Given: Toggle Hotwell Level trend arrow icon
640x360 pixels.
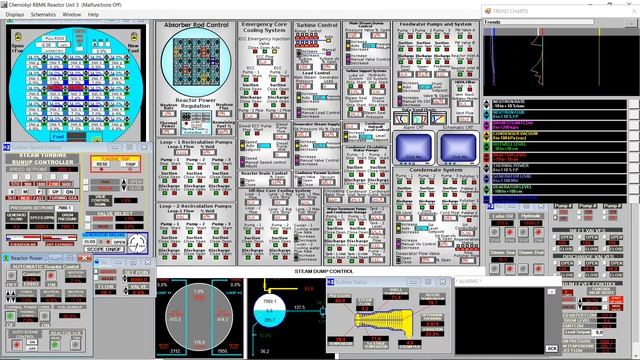Looking at the screenshot, I should (x=487, y=147).
